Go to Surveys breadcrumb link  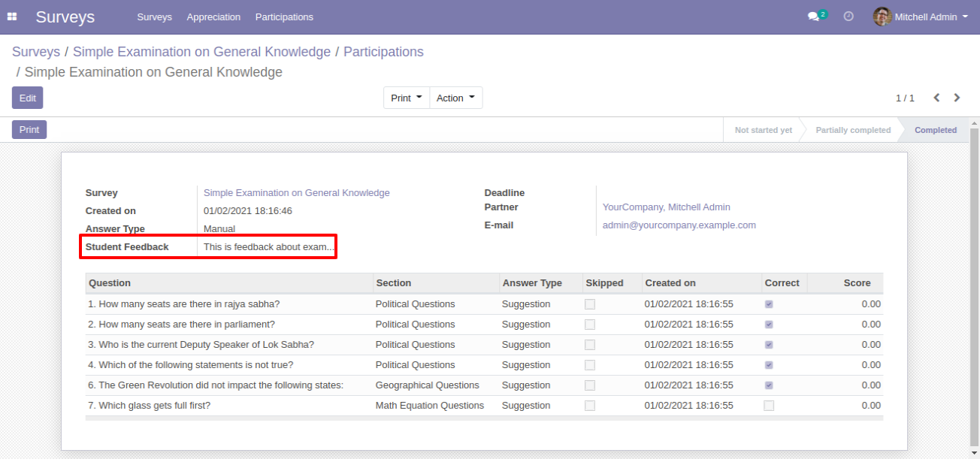[36, 52]
